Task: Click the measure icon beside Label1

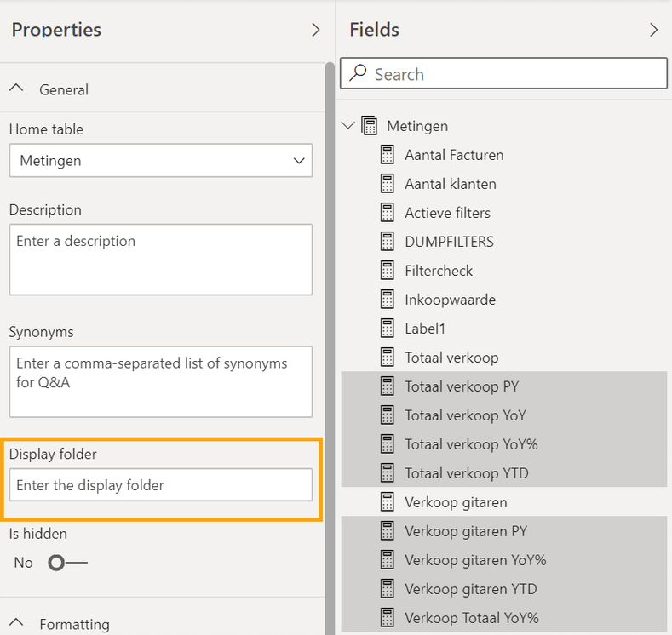Action: point(388,329)
